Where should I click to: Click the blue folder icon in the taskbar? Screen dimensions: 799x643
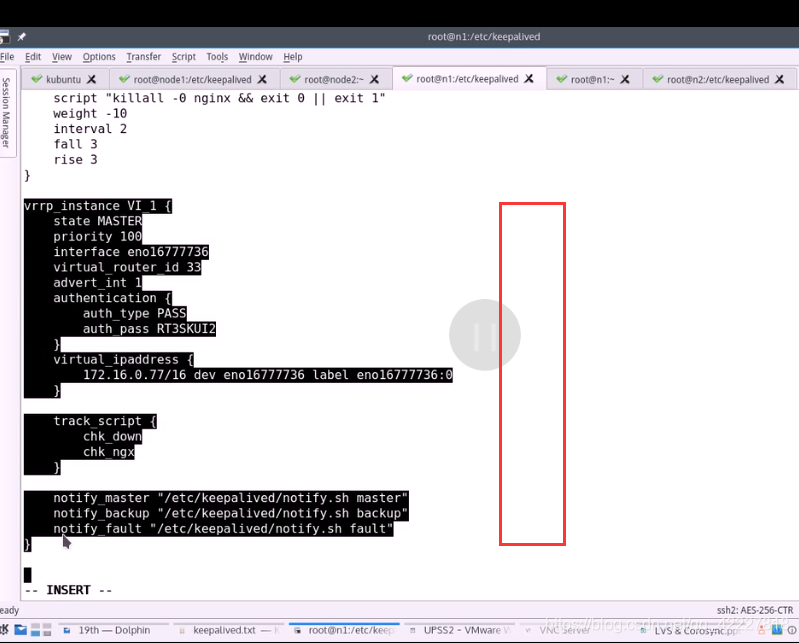coord(20,630)
